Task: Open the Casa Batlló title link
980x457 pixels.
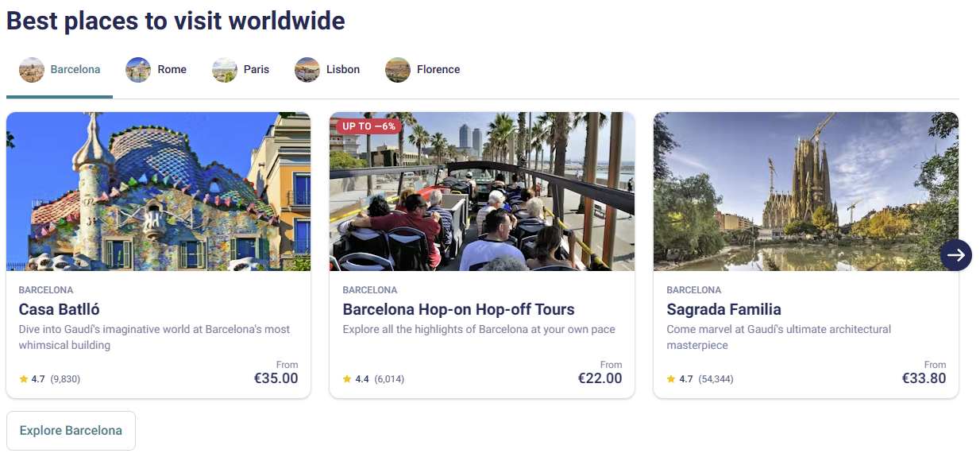Action: click(60, 310)
